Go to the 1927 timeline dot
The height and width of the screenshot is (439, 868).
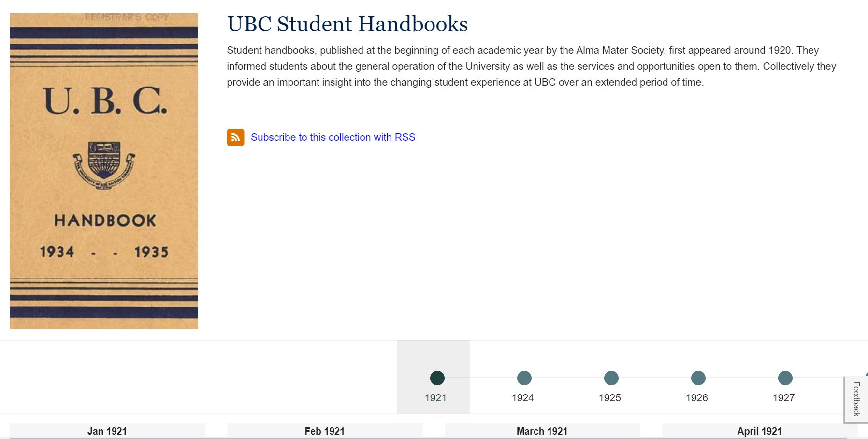pos(785,378)
